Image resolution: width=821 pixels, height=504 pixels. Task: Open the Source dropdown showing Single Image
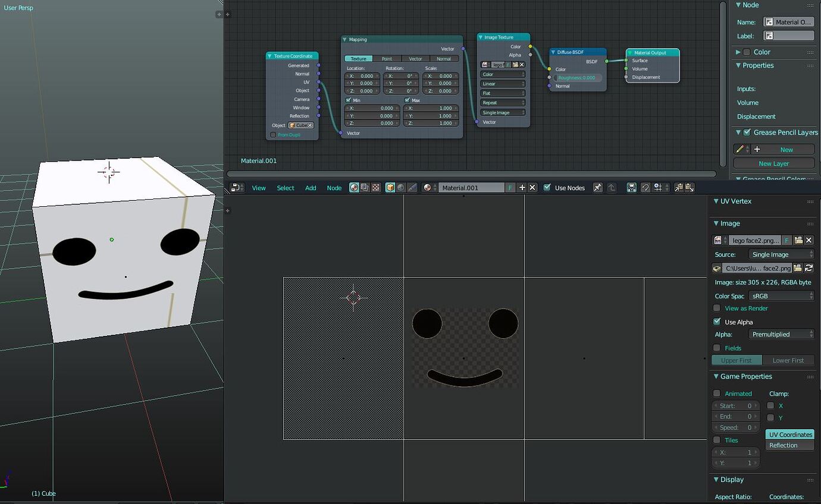coord(781,254)
